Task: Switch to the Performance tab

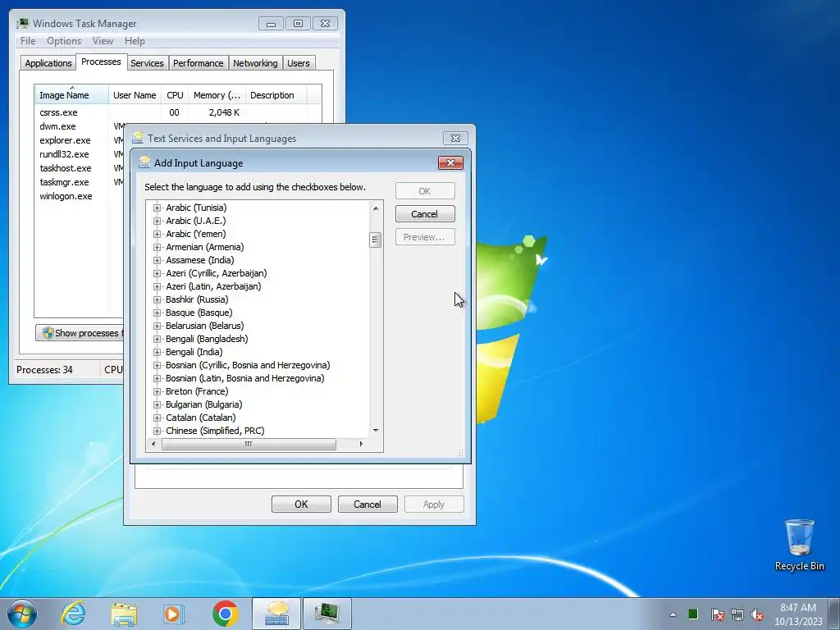Action: pyautogui.click(x=199, y=63)
